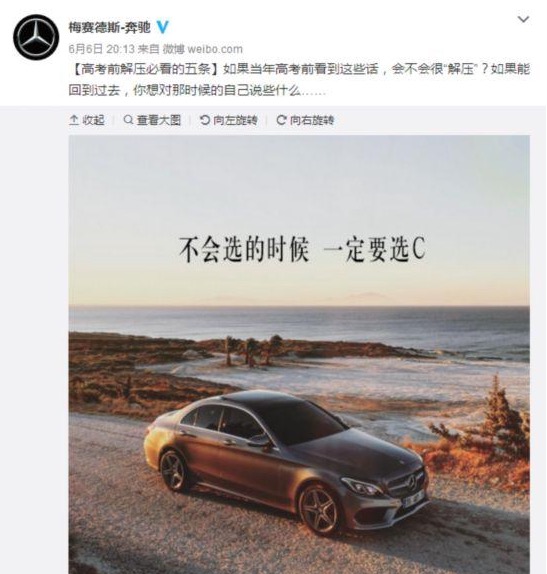The height and width of the screenshot is (574, 547).
Task: Expand the post options chevron menu
Action: (524, 19)
